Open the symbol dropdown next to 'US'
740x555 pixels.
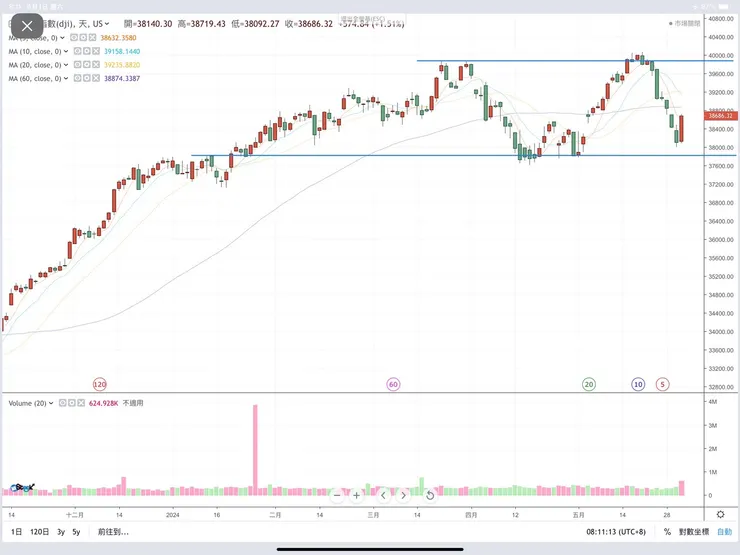tap(107, 24)
